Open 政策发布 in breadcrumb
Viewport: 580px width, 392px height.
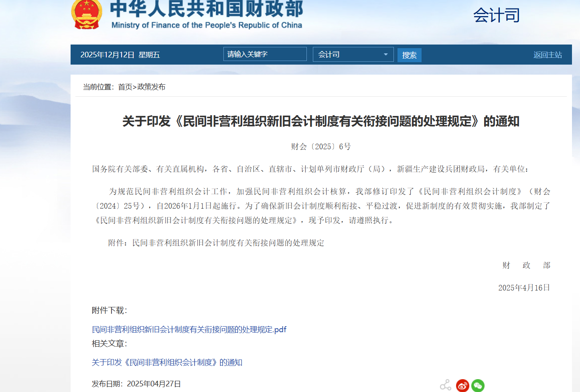click(x=151, y=87)
